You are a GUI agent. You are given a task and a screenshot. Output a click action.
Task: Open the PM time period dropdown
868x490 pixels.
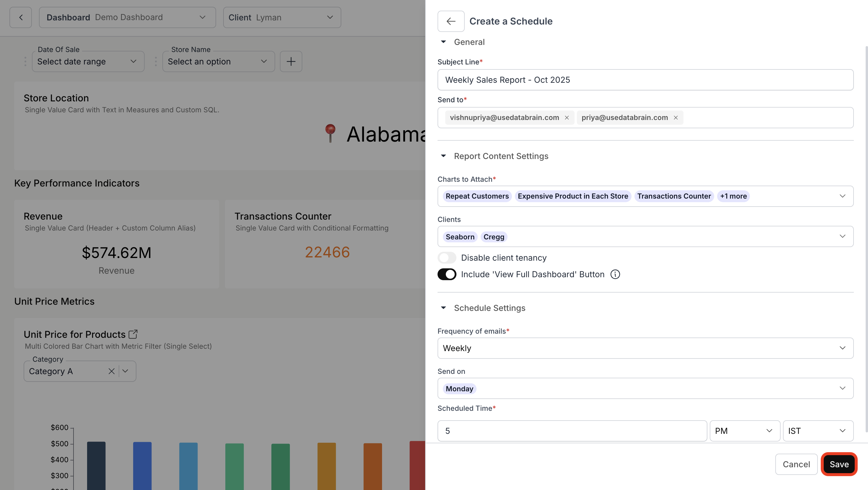point(744,431)
